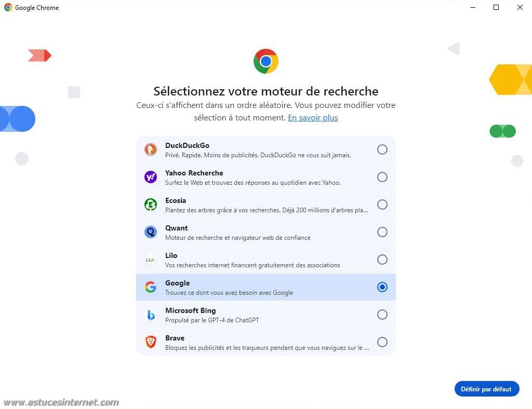This screenshot has height=409, width=532.
Task: Click the Qwant Q logo icon
Action: click(x=151, y=232)
